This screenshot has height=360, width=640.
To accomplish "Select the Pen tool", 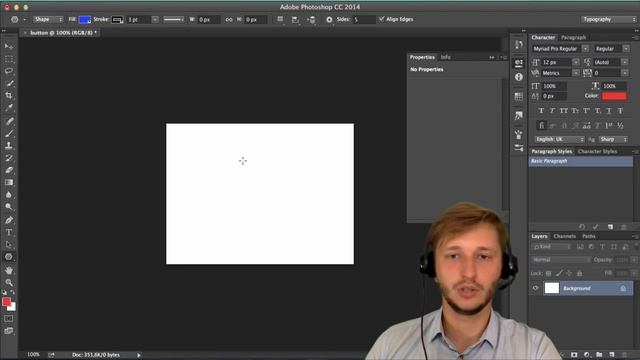I will pos(9,220).
